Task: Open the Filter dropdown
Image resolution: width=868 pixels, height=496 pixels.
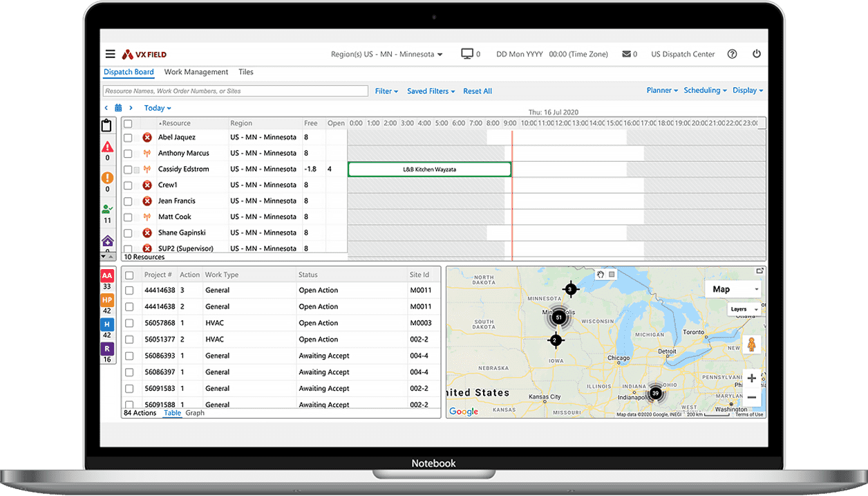Action: pos(386,91)
